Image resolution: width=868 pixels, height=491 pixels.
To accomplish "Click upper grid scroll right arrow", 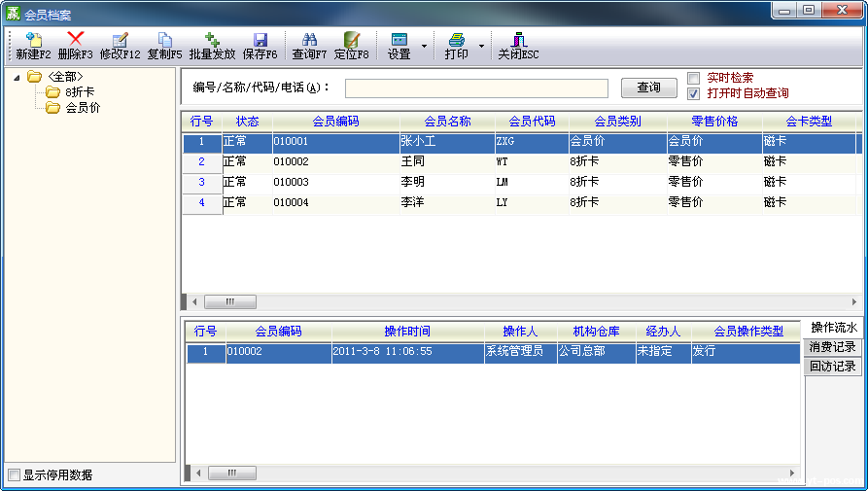I will [854, 302].
